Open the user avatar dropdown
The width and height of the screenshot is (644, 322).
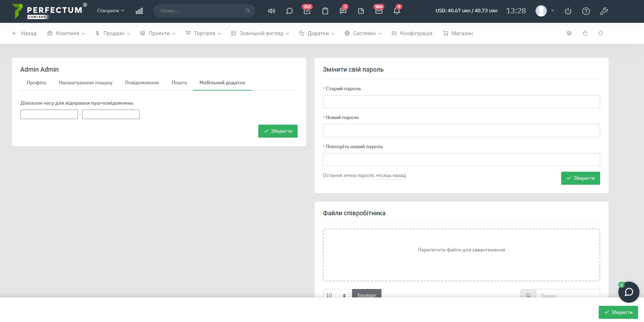pyautogui.click(x=545, y=11)
